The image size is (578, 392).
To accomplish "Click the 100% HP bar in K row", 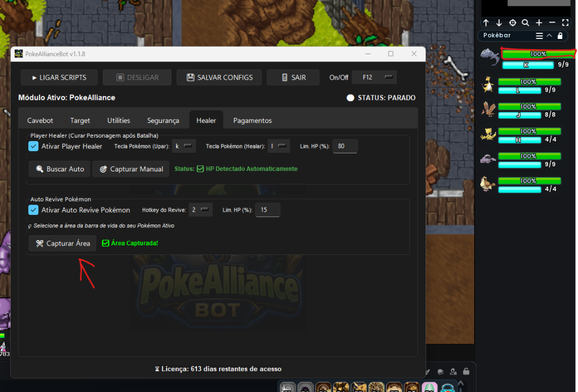I will 538,54.
